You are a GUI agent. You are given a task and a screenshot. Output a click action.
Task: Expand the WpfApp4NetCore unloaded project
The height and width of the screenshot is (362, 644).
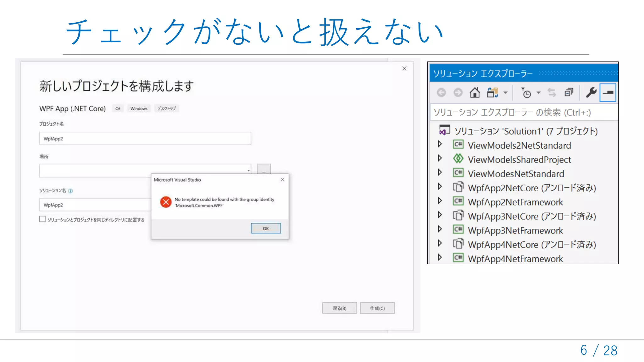pos(440,243)
